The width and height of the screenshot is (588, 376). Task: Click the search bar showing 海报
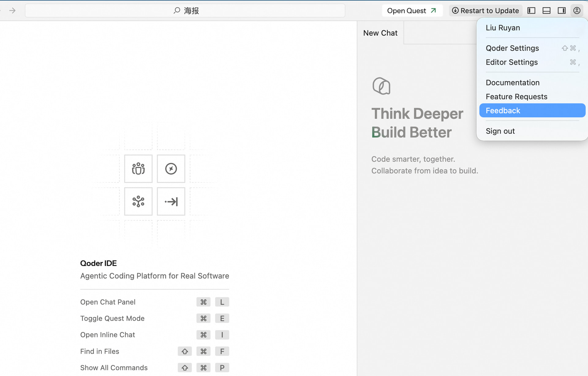coord(185,11)
